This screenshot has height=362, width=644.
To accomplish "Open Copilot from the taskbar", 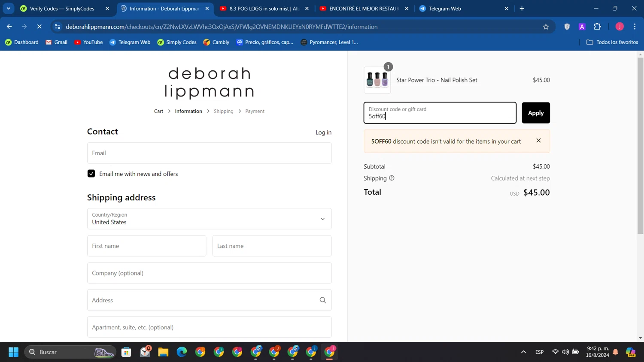I will coord(631,352).
